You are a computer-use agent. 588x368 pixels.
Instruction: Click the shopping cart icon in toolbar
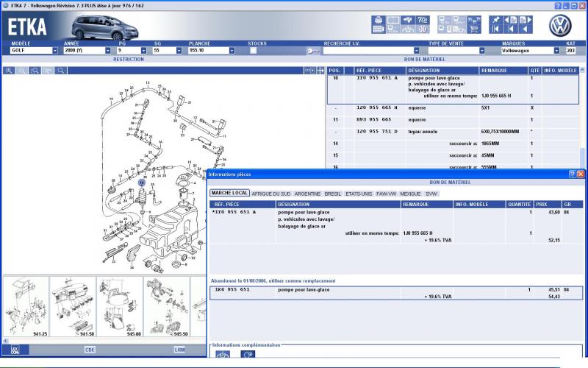474,29
